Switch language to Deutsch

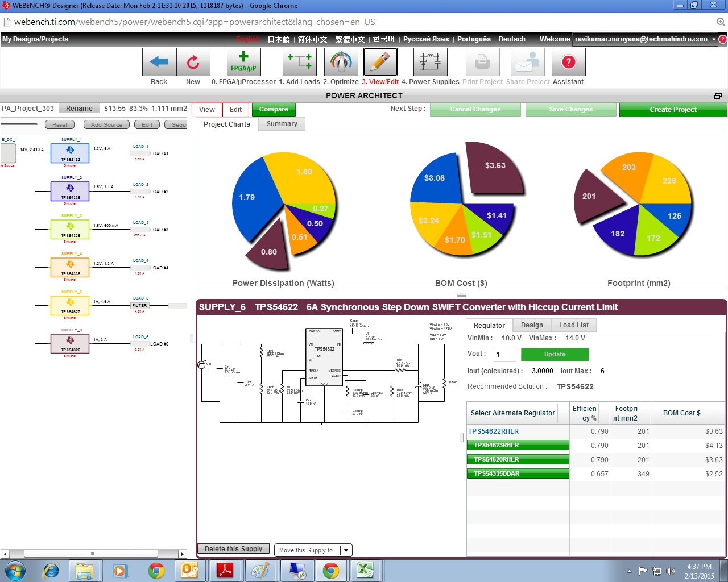512,39
